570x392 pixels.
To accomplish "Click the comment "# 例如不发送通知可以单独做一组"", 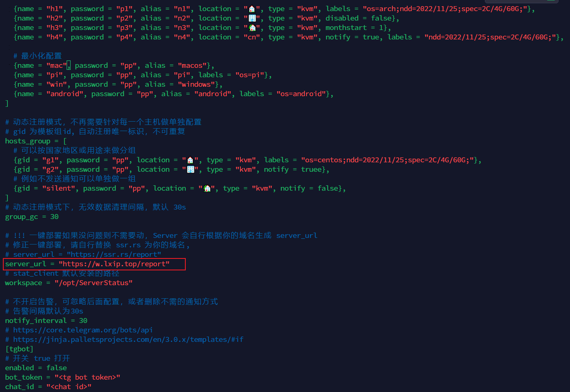I will 74,179.
